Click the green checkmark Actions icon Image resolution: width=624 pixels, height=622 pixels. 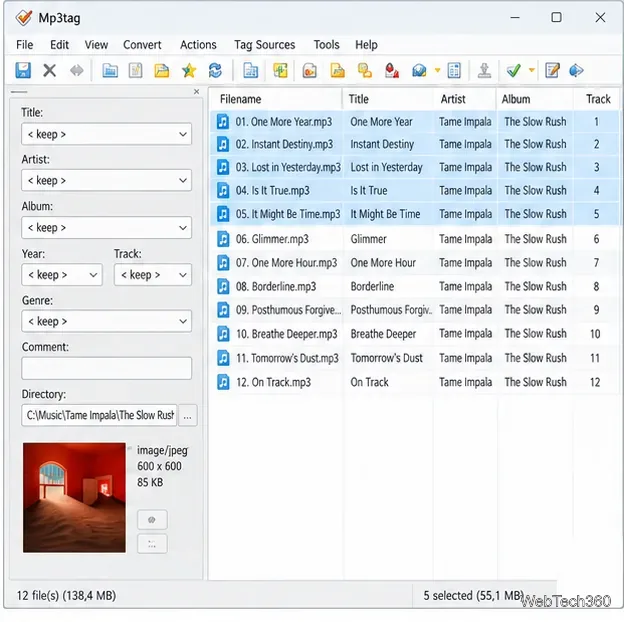click(x=514, y=70)
